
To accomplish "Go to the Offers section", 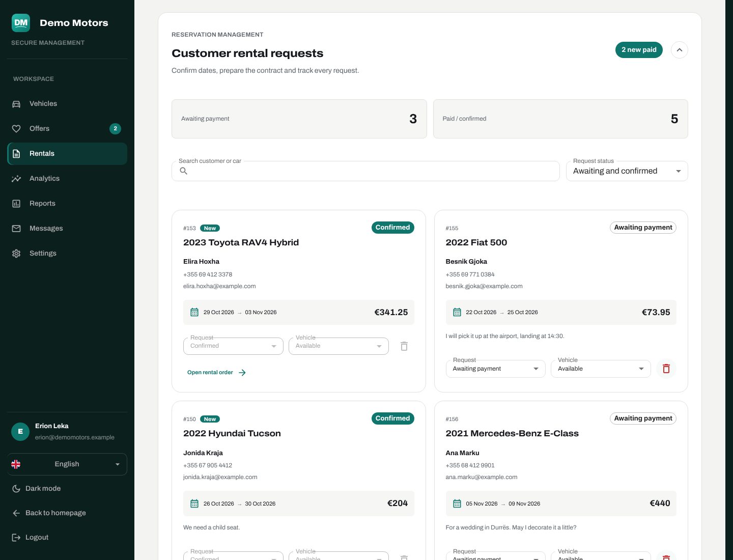I will coord(67,129).
